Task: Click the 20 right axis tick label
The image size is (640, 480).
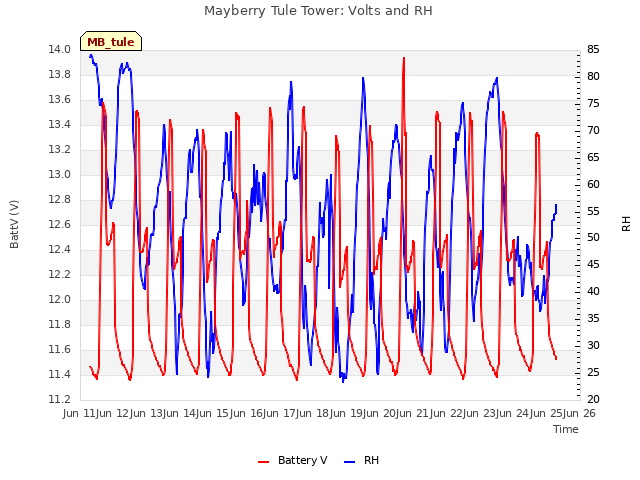Action: (x=593, y=400)
